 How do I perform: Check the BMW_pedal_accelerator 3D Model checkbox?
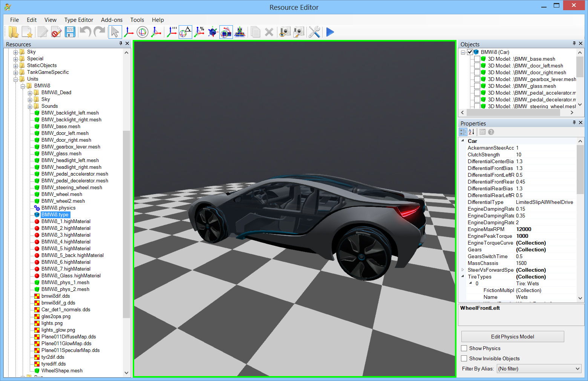click(x=477, y=93)
